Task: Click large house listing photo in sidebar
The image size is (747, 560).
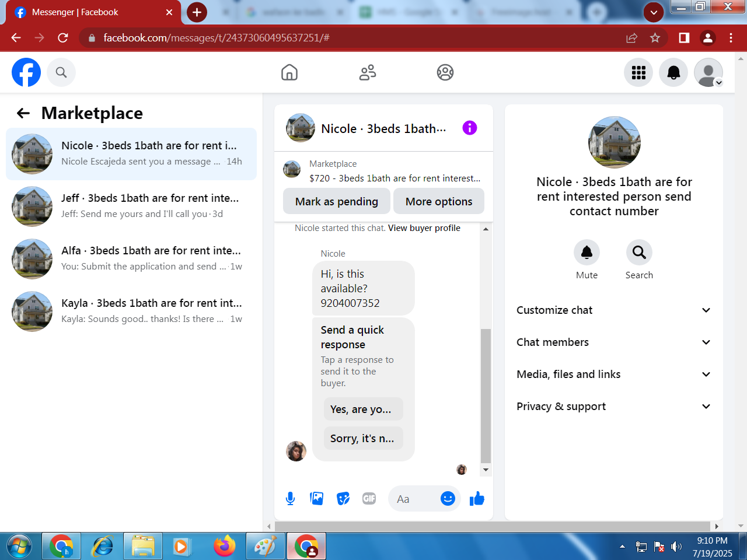Action: point(614,142)
